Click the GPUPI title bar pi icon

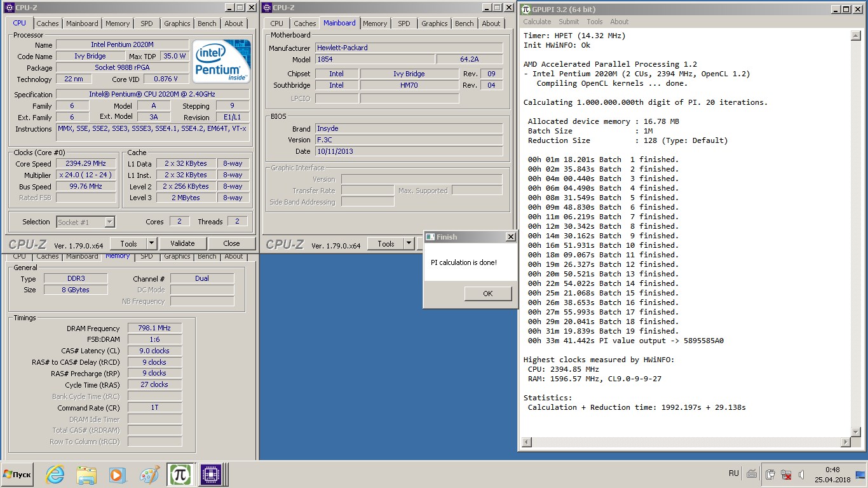[x=526, y=10]
